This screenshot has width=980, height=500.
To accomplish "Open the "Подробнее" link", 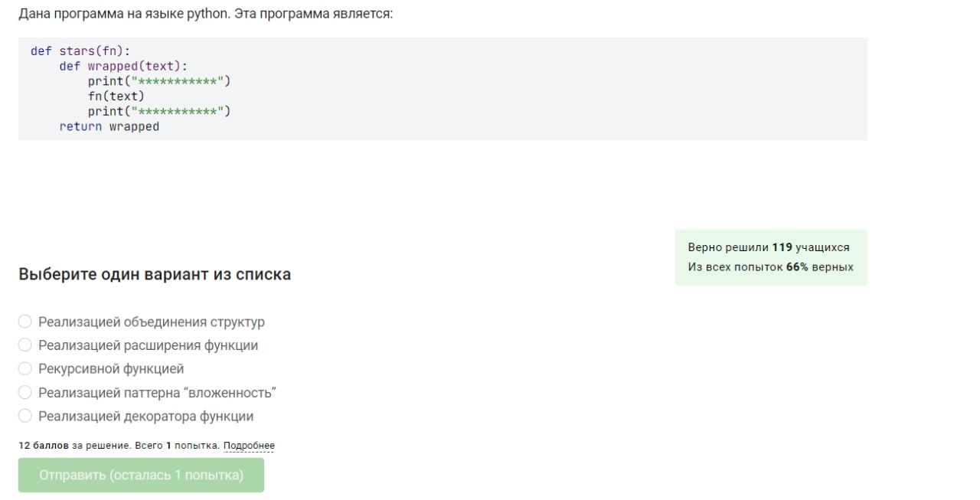I will [x=249, y=446].
